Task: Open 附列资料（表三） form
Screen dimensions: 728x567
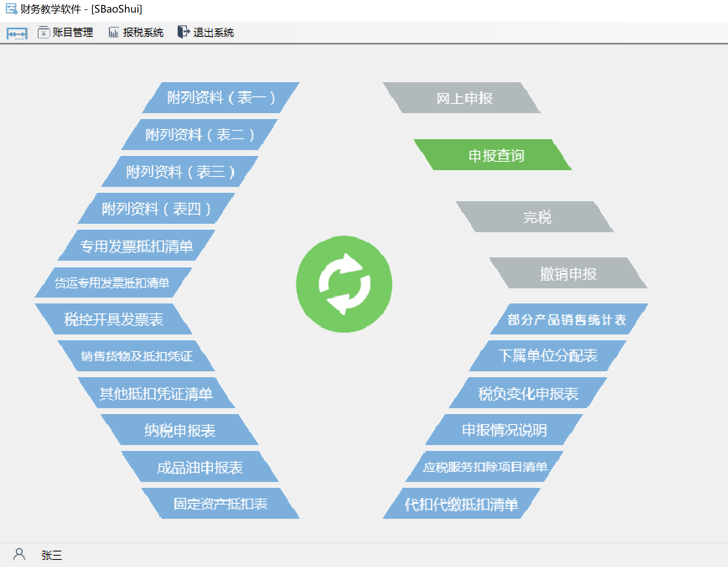Action: (x=180, y=171)
